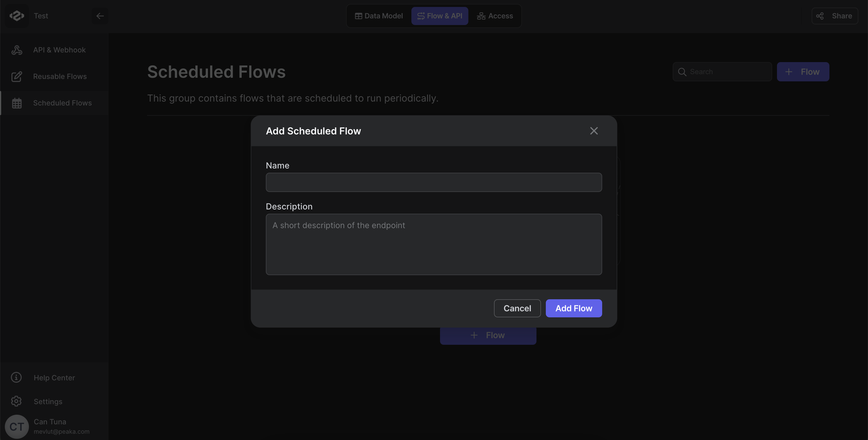Image resolution: width=868 pixels, height=440 pixels.
Task: Select Scheduled Flows in sidebar
Action: pos(54,103)
